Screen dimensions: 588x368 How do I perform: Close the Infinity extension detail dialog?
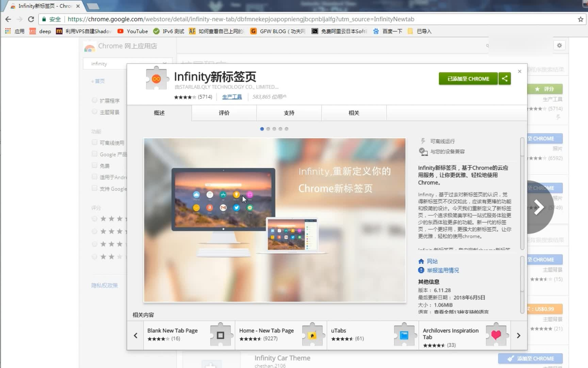pyautogui.click(x=520, y=71)
